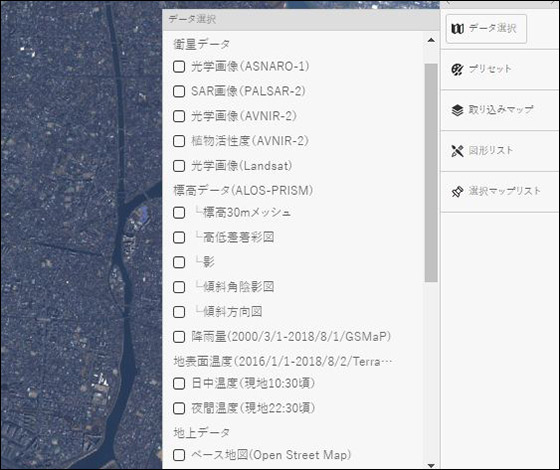This screenshot has height=470, width=560.
Task: Click the palette icon for プリセット
Action: click(x=458, y=69)
